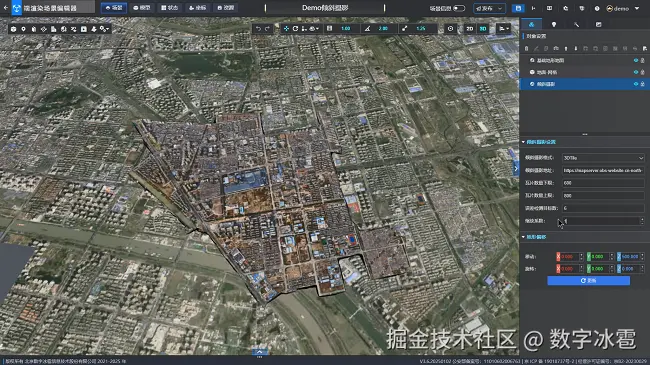Switch to 2D view
The image size is (650, 365).
coord(469,29)
